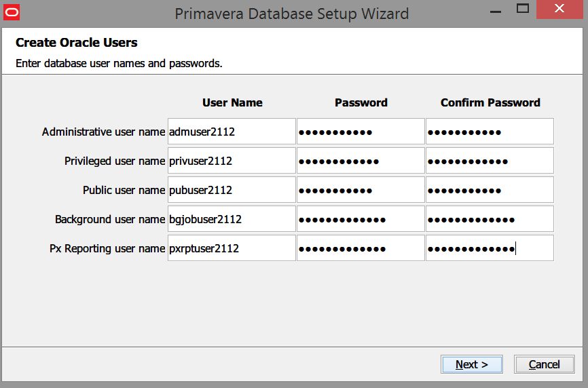Click the Public user name text box
This screenshot has height=388, width=588.
[x=232, y=190]
